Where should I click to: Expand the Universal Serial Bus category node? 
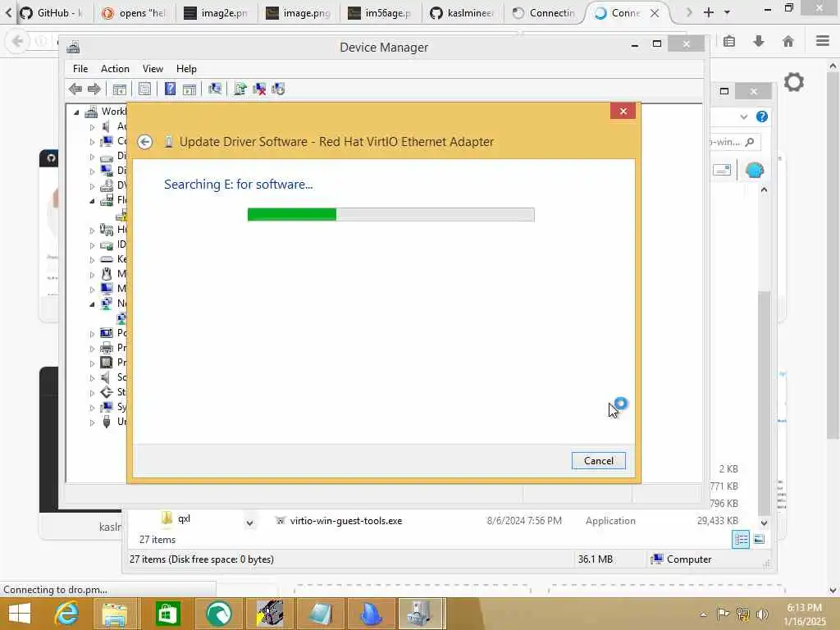pos(92,422)
